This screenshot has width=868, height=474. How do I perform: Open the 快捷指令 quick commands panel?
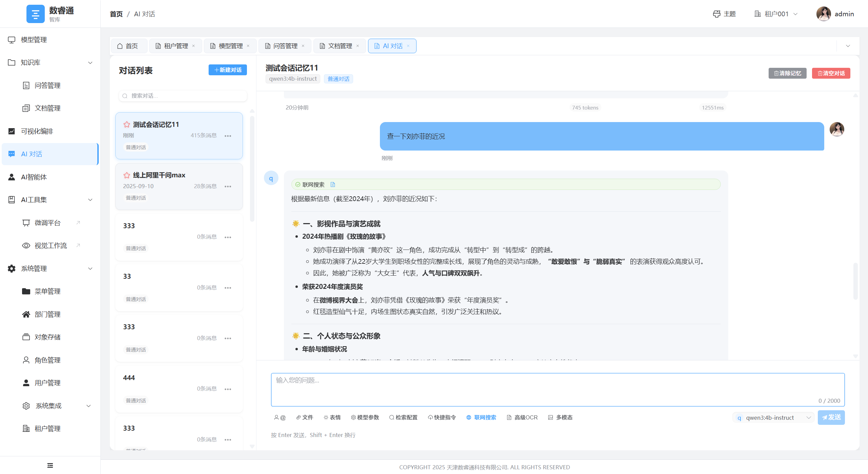pyautogui.click(x=441, y=417)
